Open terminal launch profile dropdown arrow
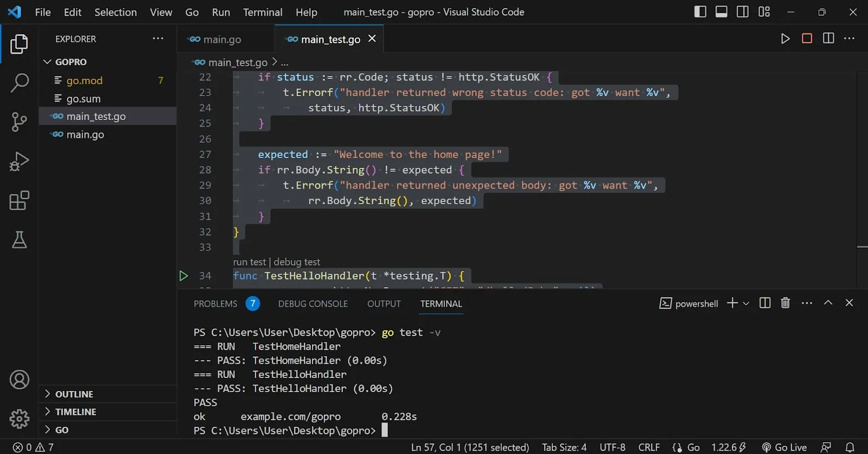Image resolution: width=868 pixels, height=454 pixels. pos(746,304)
